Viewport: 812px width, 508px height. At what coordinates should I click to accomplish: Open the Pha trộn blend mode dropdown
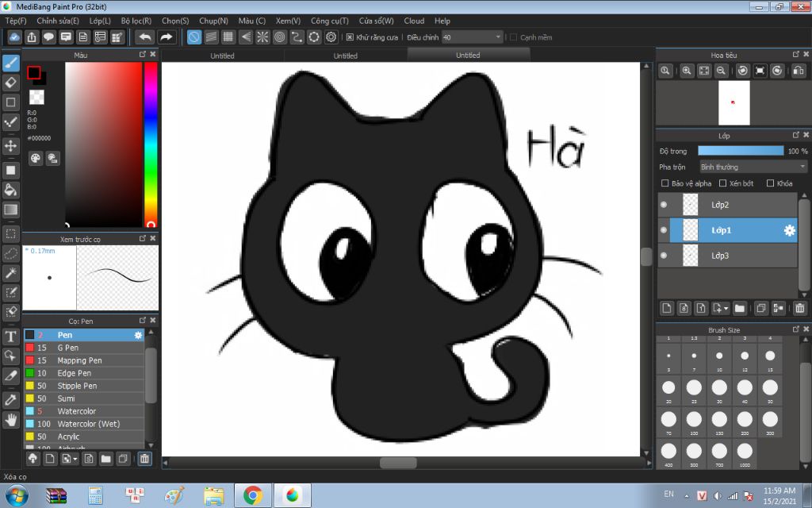pos(753,167)
